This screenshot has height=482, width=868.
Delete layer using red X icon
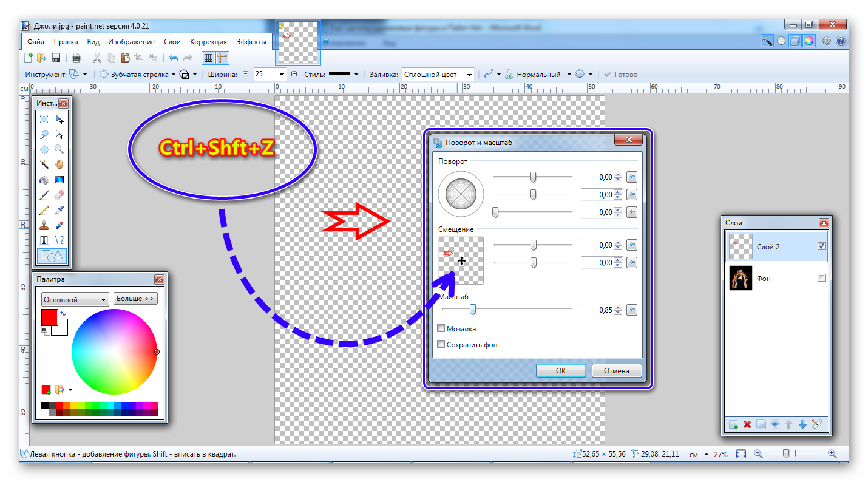click(x=747, y=424)
